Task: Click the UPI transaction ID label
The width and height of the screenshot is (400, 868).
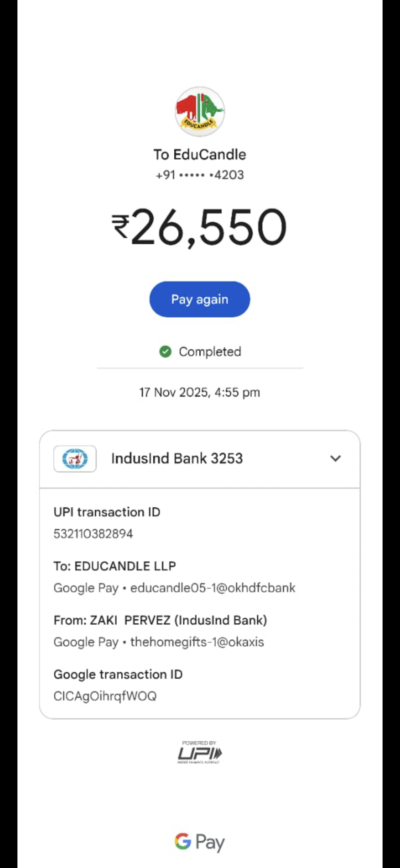Action: (107, 512)
